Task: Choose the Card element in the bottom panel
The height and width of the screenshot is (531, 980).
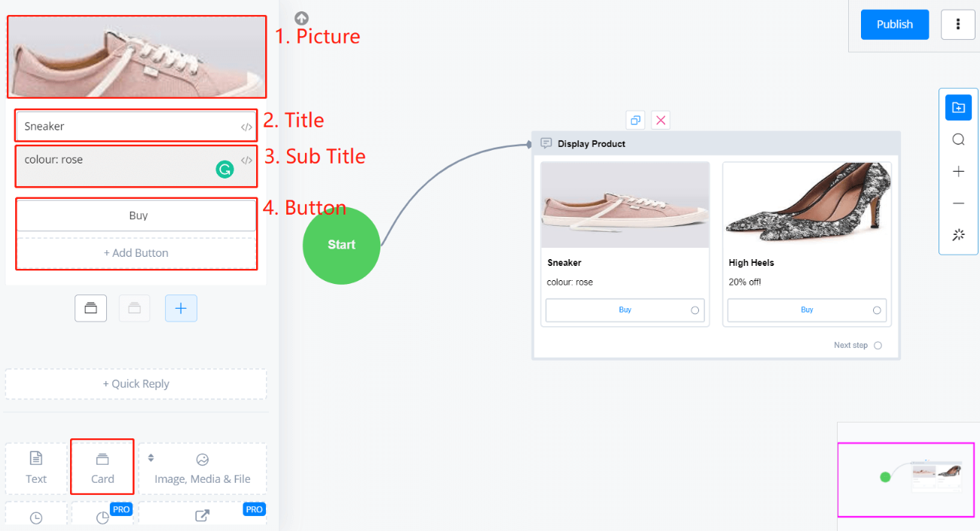Action: (102, 467)
